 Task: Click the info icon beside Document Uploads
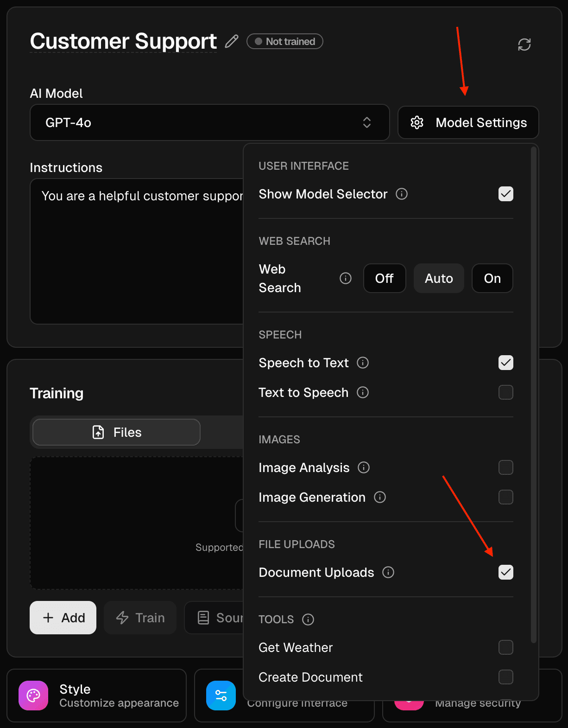388,572
